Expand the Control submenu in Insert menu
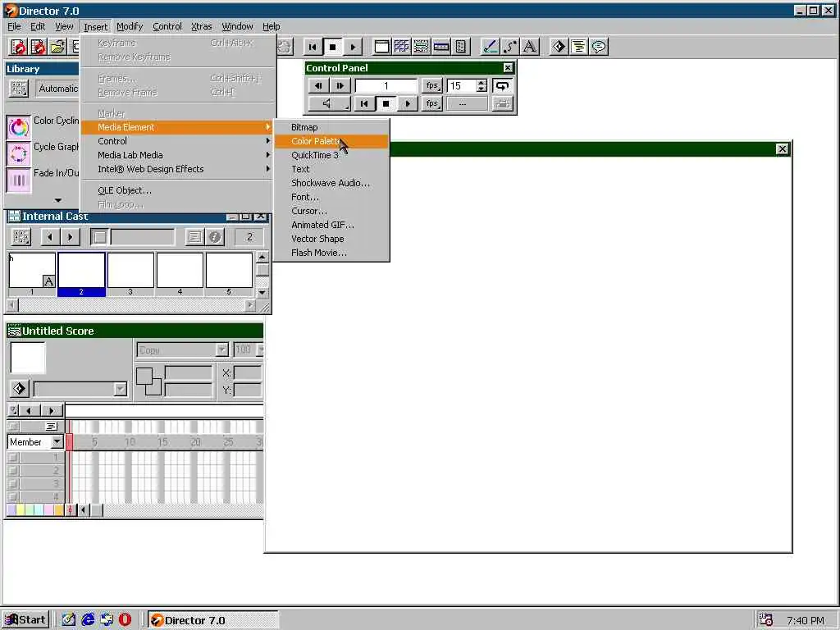 click(x=177, y=141)
